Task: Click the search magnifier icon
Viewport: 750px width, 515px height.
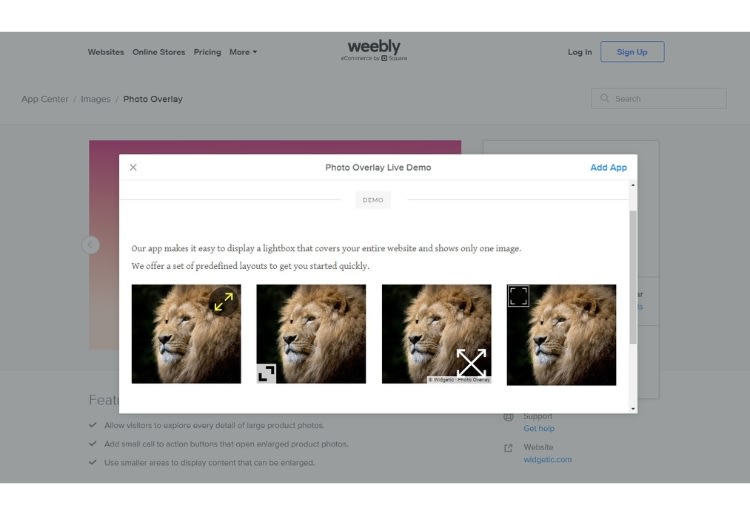Action: pos(605,99)
